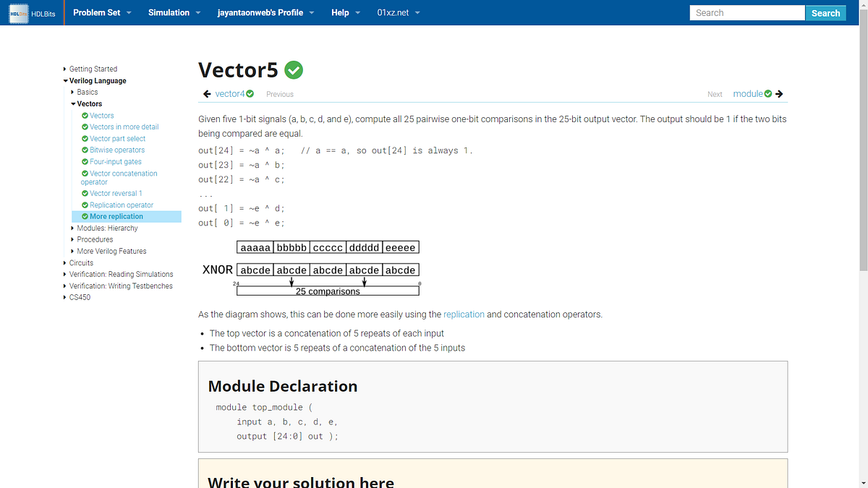The height and width of the screenshot is (488, 868).
Task: Click the checkmark icon beside the vector4 link
Action: (248, 93)
